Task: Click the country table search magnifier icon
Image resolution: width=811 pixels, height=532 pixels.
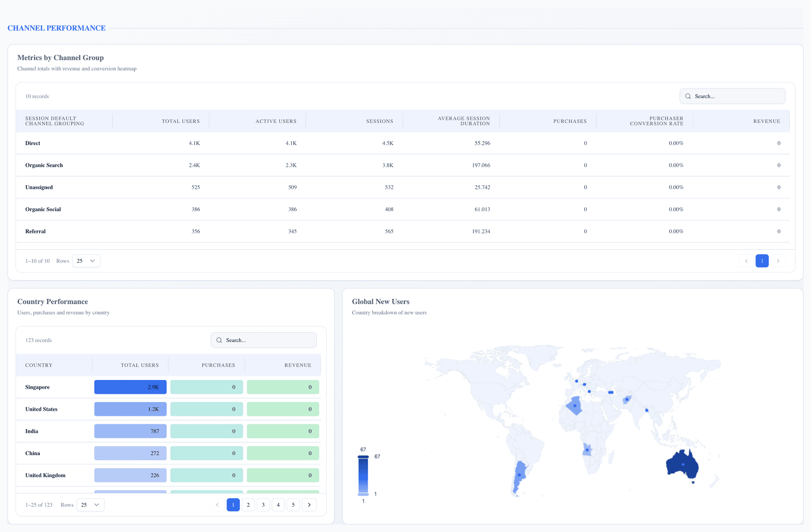Action: tap(219, 340)
